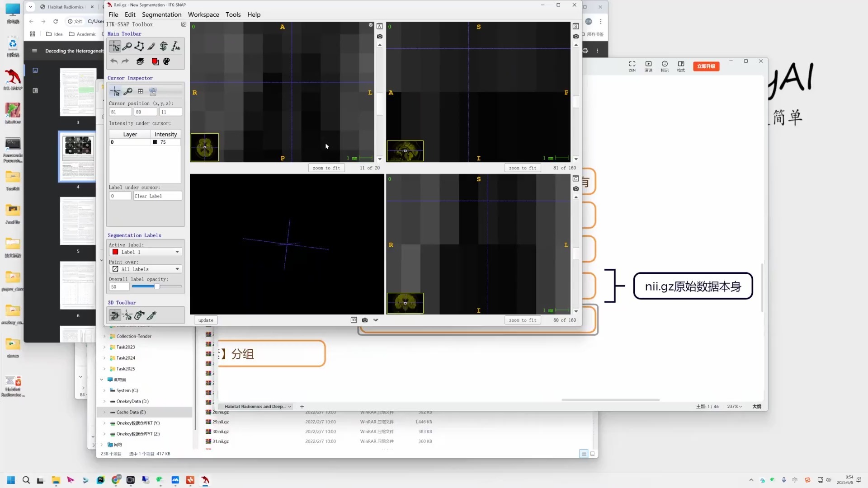Viewport: 868px width, 488px height.
Task: Select the Crosshair mode tool in Main Toolbar
Action: (115, 46)
